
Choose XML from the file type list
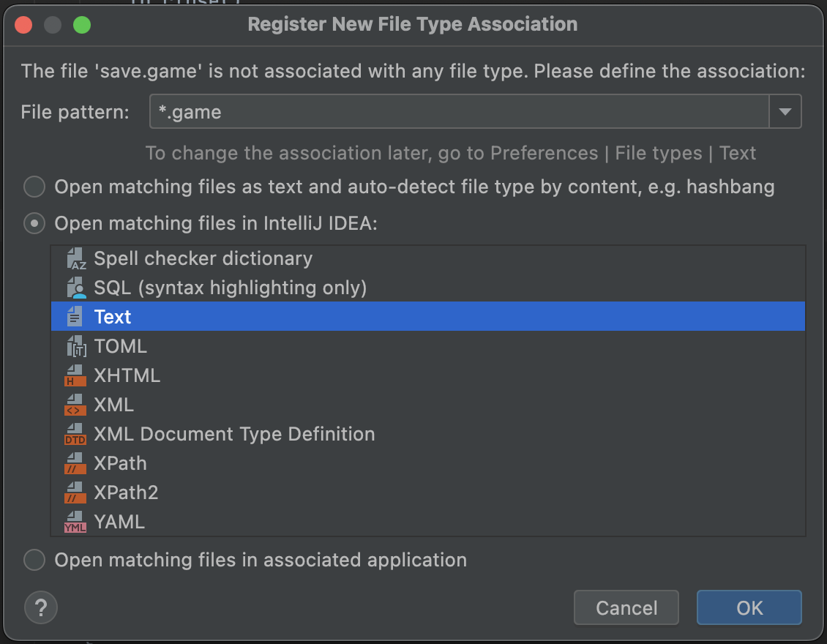114,405
